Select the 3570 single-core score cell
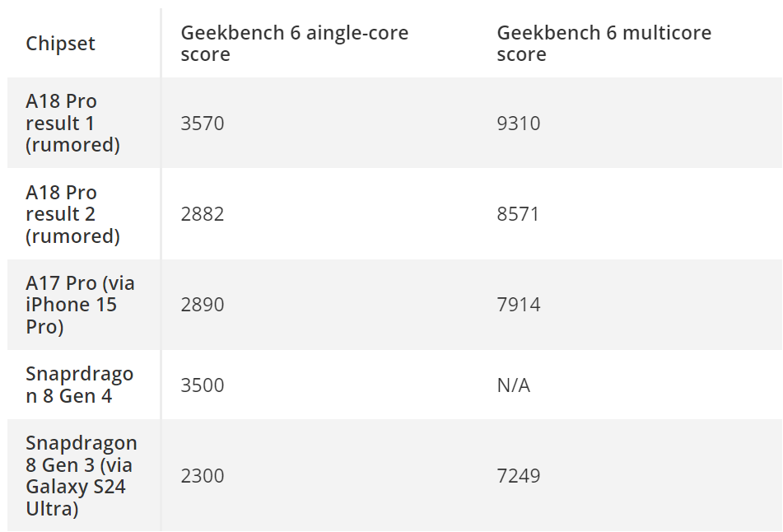The image size is (783, 532). [x=203, y=124]
